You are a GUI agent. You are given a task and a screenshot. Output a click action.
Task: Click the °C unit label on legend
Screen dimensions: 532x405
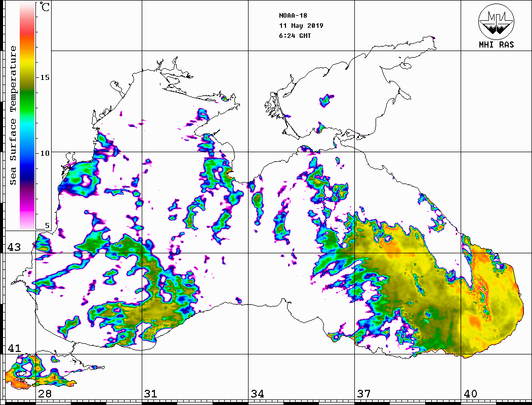pos(45,7)
